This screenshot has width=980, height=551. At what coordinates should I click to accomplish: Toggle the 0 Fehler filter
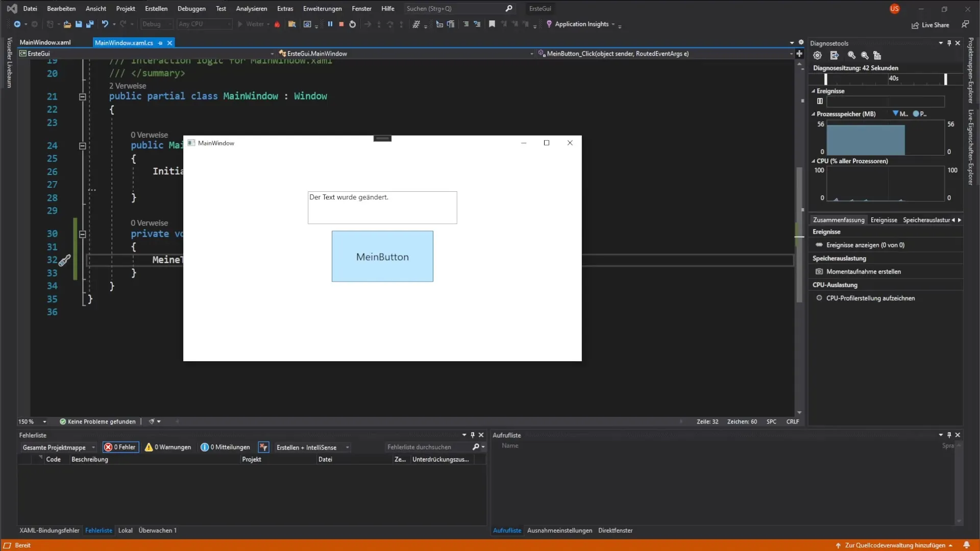click(x=120, y=447)
